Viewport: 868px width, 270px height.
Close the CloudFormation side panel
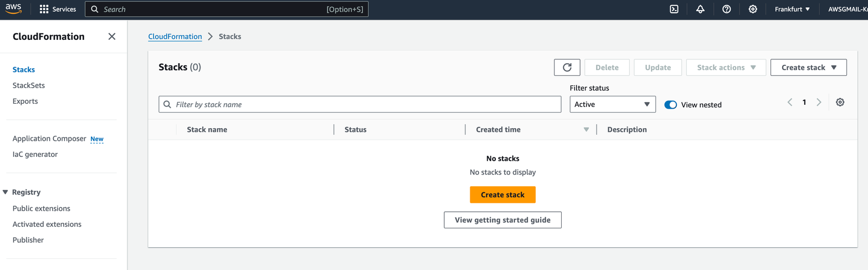pyautogui.click(x=112, y=37)
